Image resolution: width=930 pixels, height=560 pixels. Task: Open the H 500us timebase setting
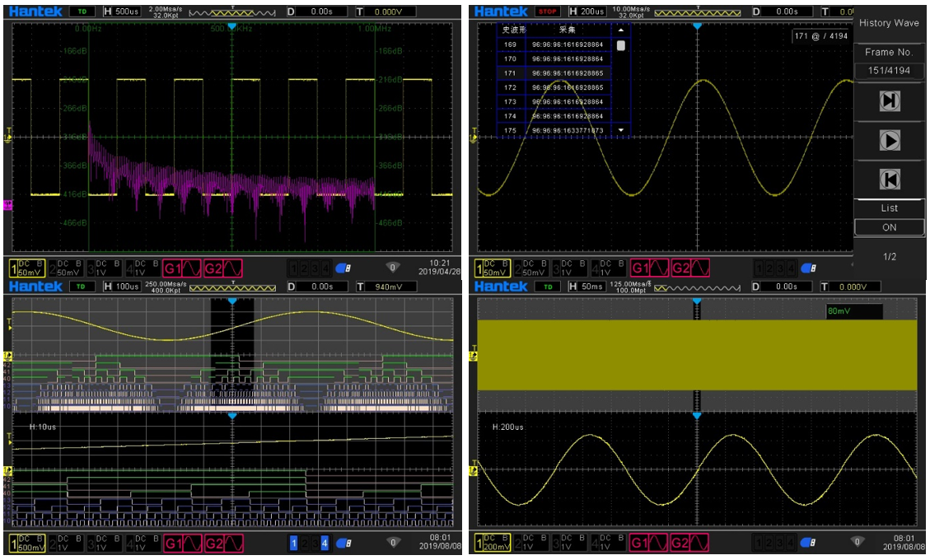pos(121,12)
